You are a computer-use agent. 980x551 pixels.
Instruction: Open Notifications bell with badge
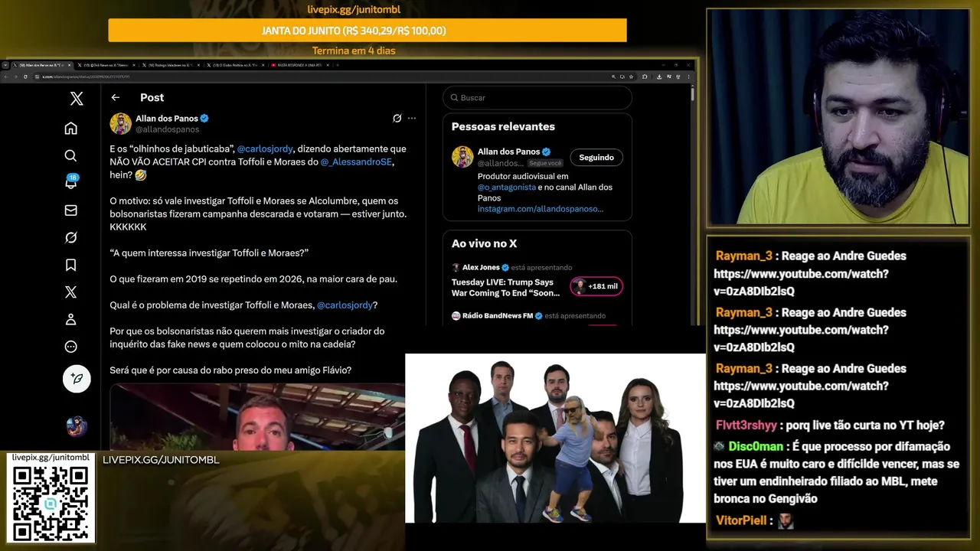coord(70,182)
